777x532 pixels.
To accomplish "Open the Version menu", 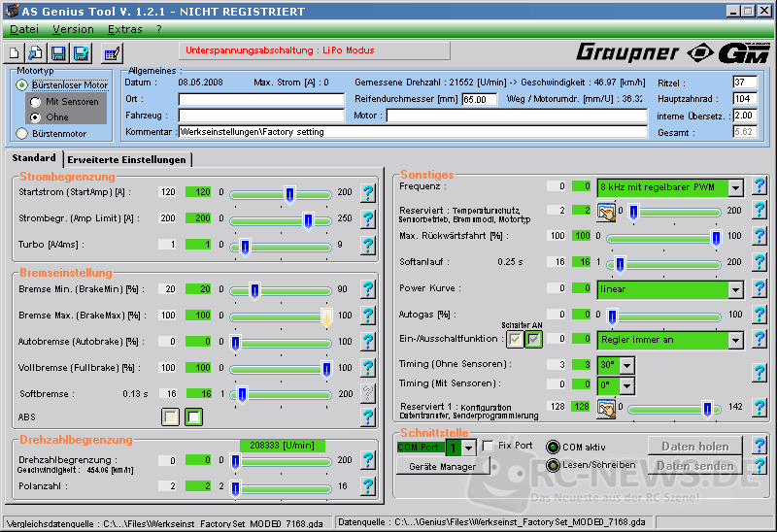I will point(74,30).
